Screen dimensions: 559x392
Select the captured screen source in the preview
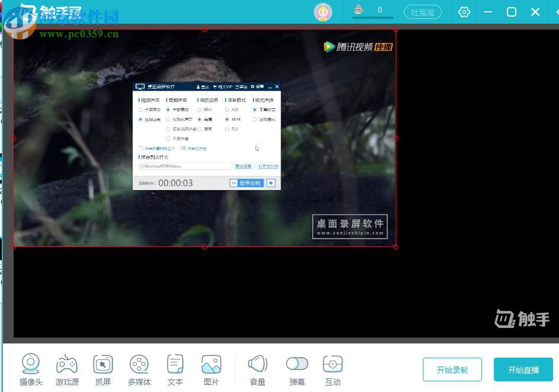point(205,138)
